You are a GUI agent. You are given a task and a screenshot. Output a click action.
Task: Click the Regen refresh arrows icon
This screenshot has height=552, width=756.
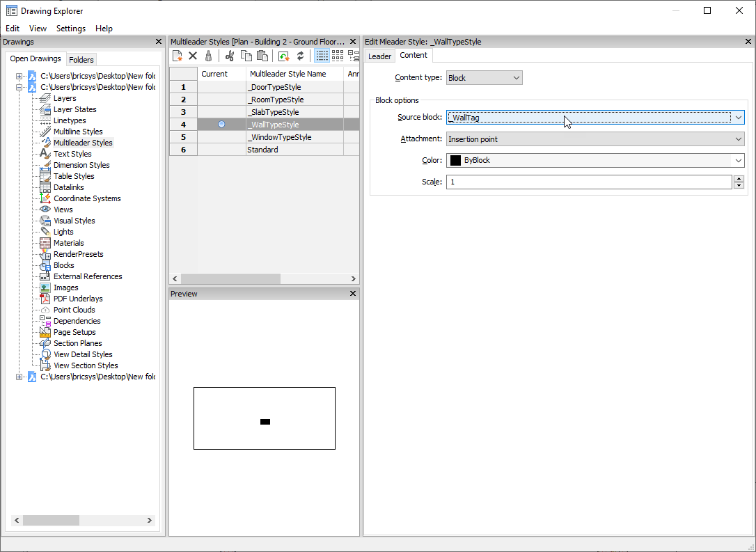click(x=300, y=56)
